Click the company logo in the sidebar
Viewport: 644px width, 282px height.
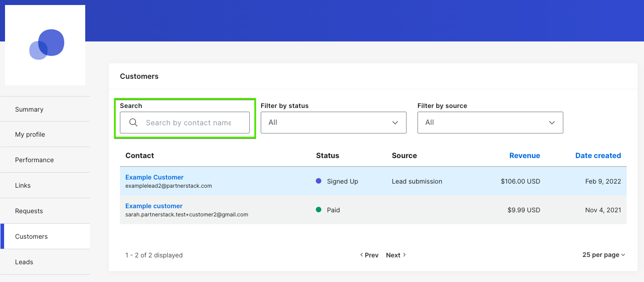pyautogui.click(x=45, y=45)
